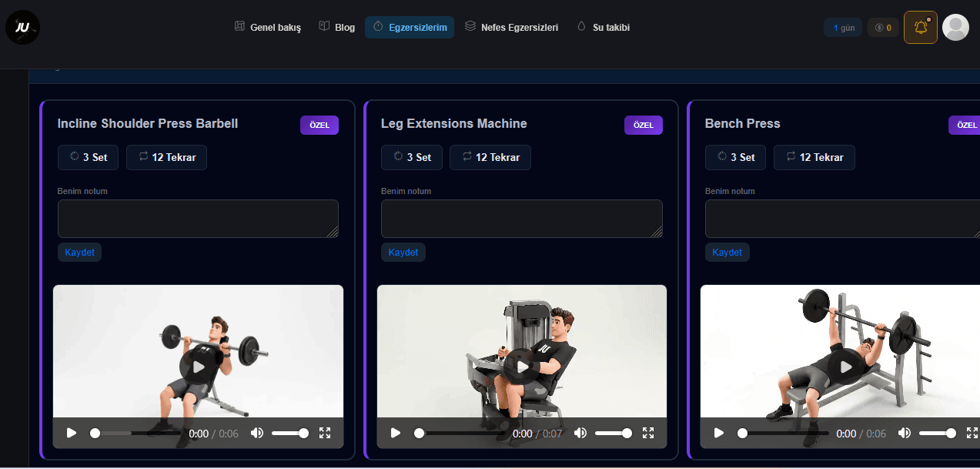Mute the Incline Shoulder Press video
Viewport: 980px width, 469px height.
[257, 433]
